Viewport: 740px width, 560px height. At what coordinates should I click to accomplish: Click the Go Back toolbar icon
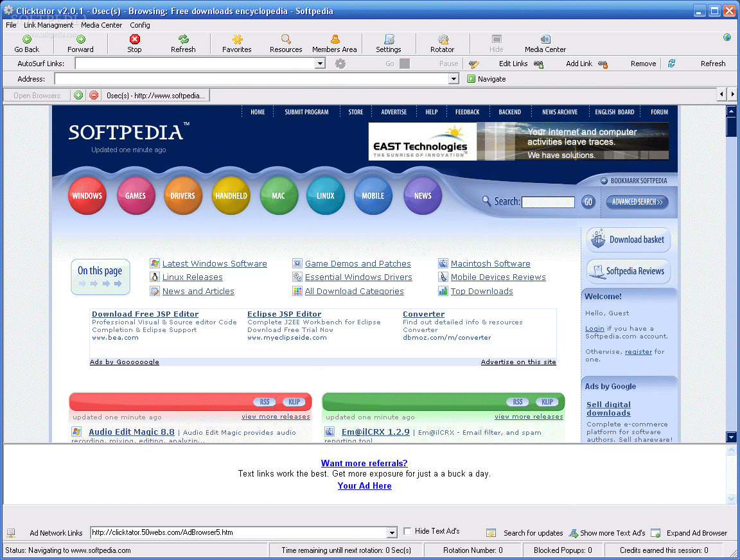[x=27, y=39]
